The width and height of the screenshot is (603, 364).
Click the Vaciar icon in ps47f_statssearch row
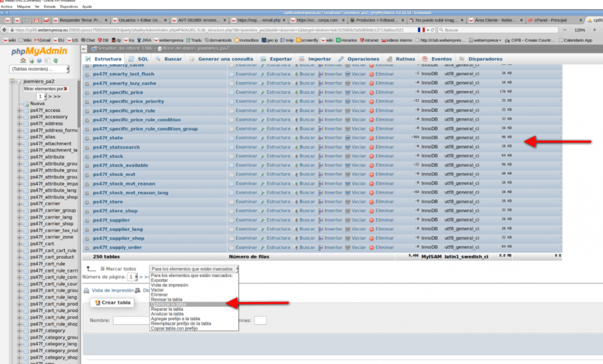pos(348,147)
